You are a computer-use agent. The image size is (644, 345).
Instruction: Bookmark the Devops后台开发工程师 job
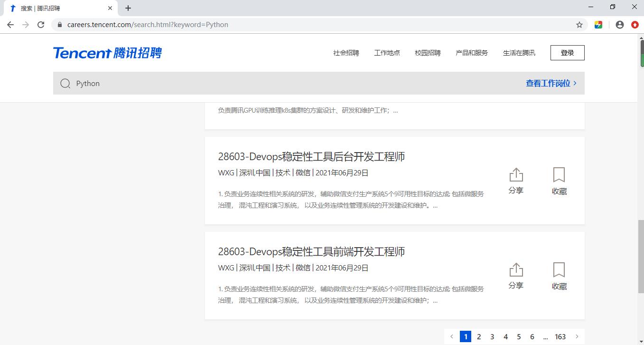coord(560,181)
